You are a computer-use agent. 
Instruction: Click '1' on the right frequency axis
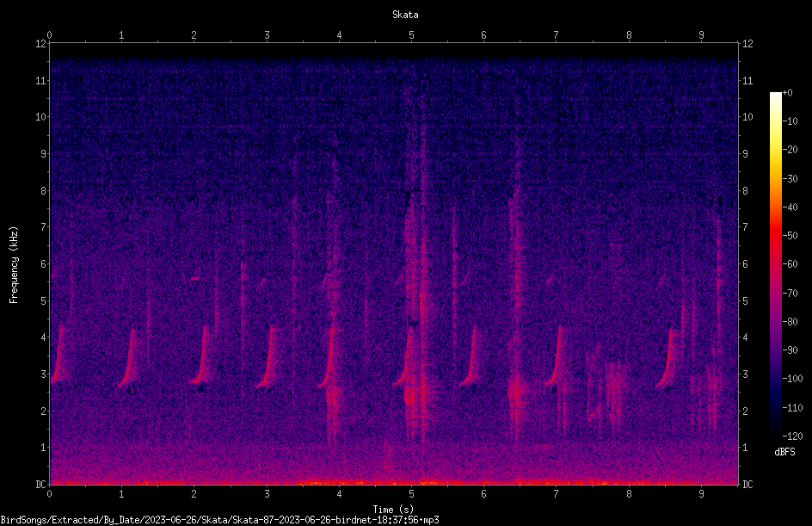745,448
